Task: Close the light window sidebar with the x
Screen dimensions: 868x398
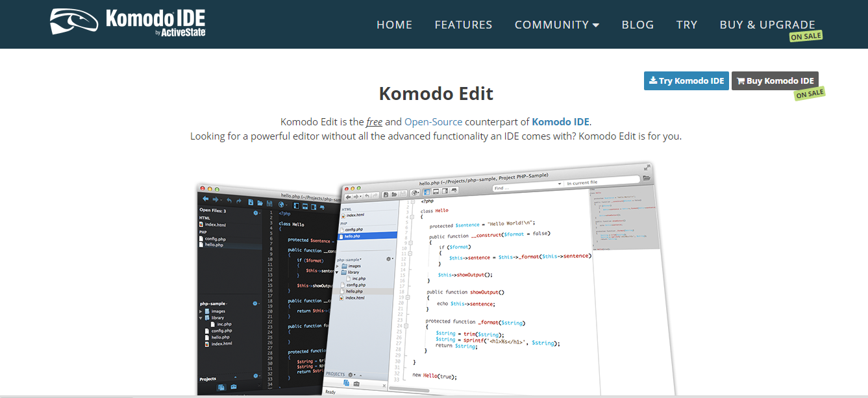Action: point(384,386)
